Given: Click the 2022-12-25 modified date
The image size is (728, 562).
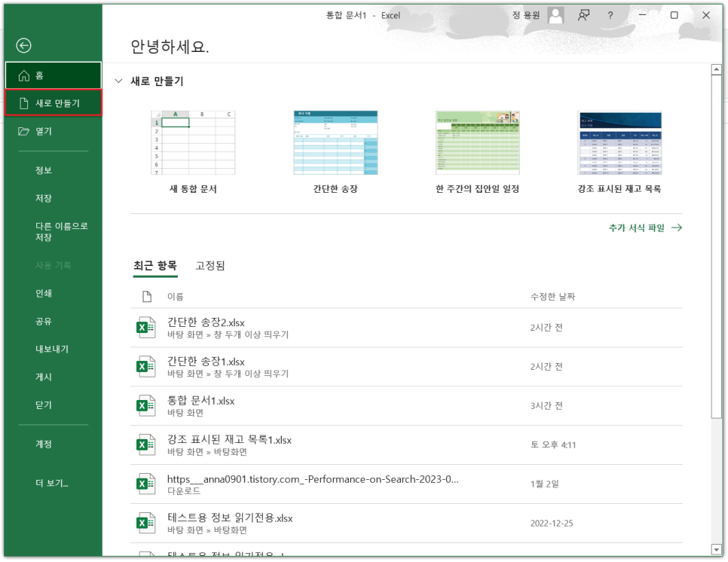Looking at the screenshot, I should point(552,523).
